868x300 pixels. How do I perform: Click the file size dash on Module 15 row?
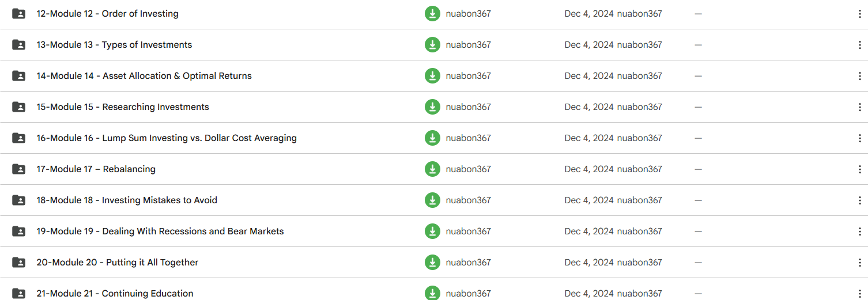(698, 107)
